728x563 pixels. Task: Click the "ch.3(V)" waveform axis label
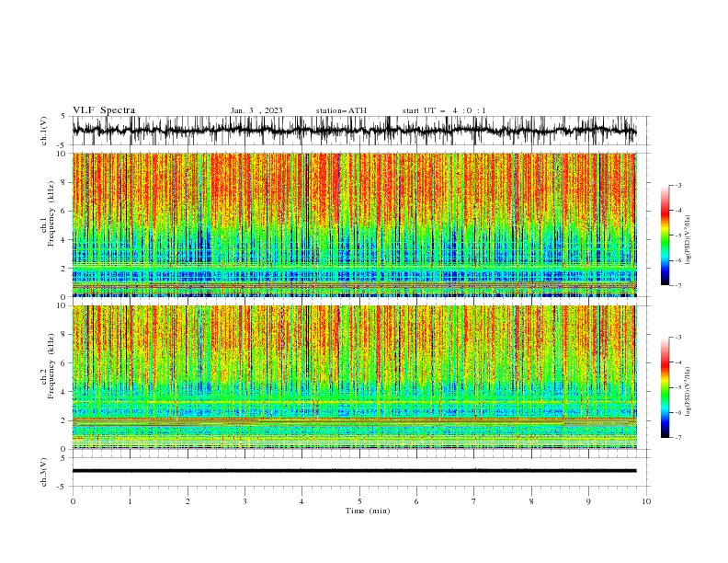44,472
